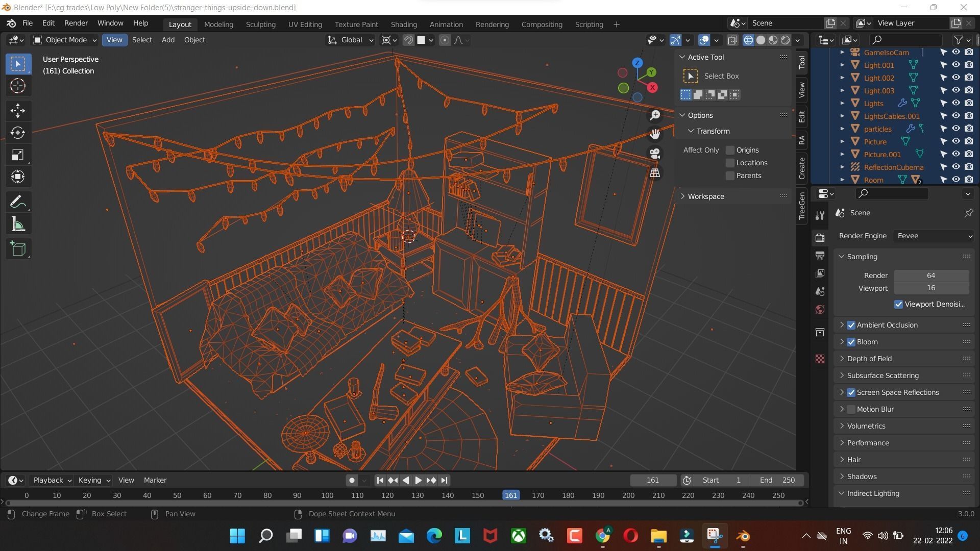Click the Render samples value field
The width and height of the screenshot is (980, 551).
[x=931, y=275]
